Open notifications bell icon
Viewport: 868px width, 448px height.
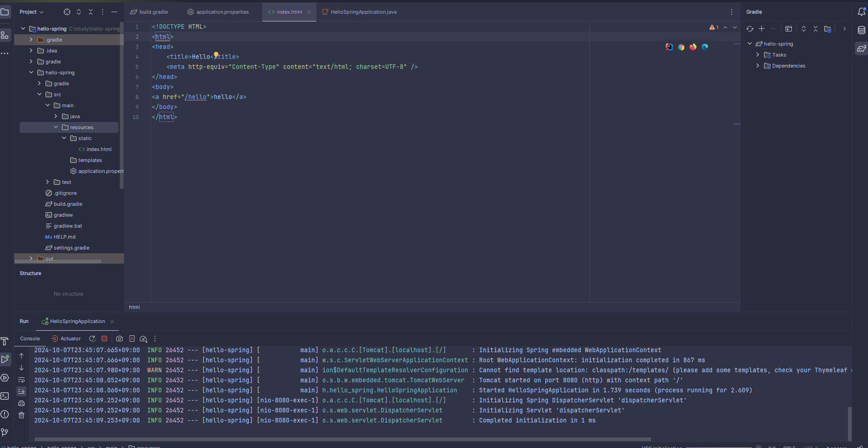(861, 12)
